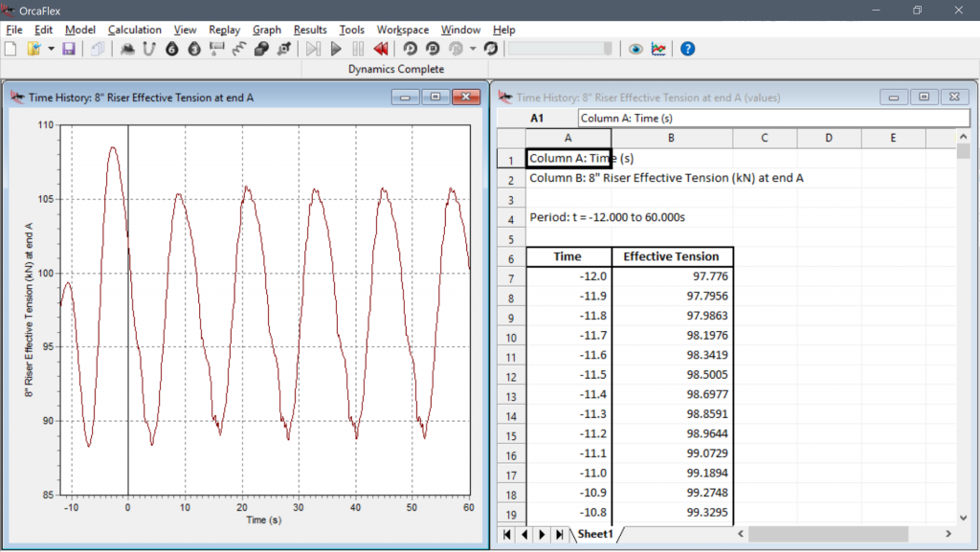980x552 pixels.
Task: Open the File menu
Action: click(x=13, y=30)
